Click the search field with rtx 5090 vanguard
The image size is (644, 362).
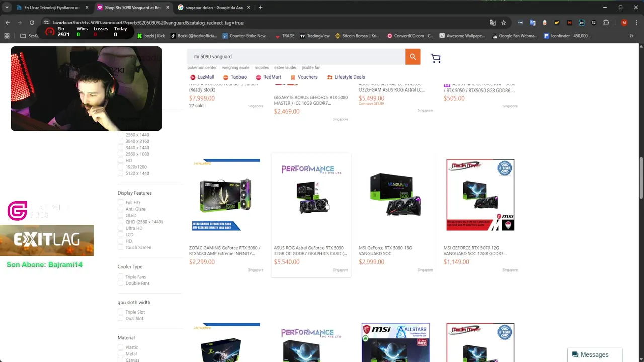[296, 57]
